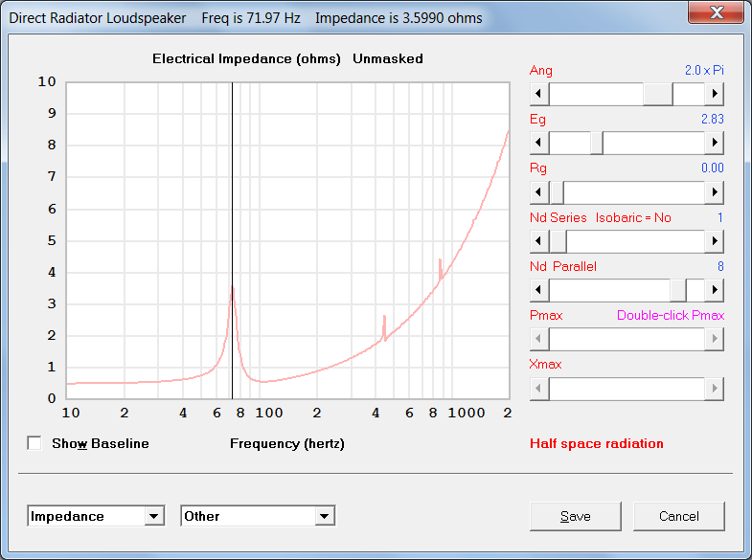Click the 'Electrical Impedance (ohms)' chart title
The width and height of the screenshot is (752, 560).
tap(246, 59)
